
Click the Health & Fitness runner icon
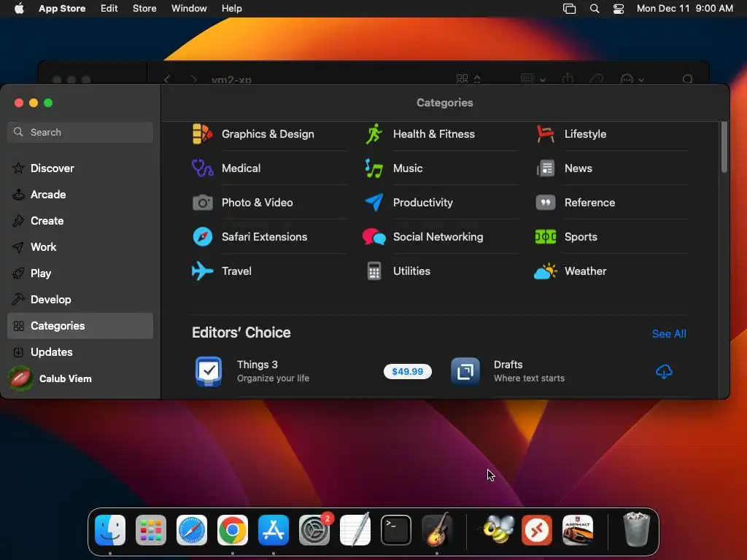click(374, 134)
